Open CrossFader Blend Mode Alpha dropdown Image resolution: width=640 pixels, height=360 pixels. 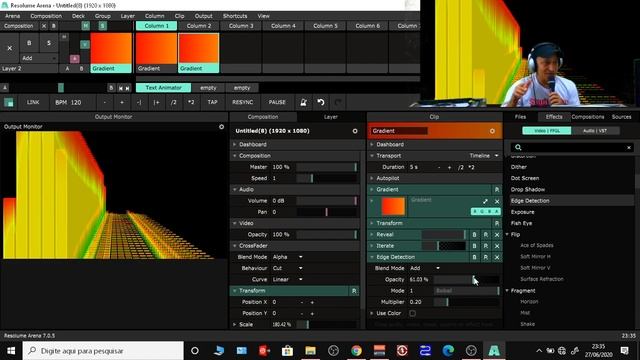tap(288, 257)
